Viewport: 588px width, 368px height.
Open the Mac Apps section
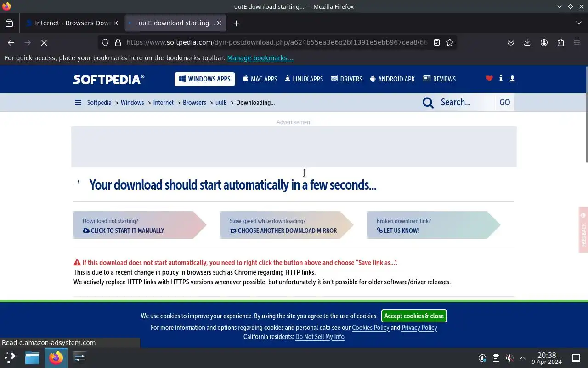[x=260, y=79]
